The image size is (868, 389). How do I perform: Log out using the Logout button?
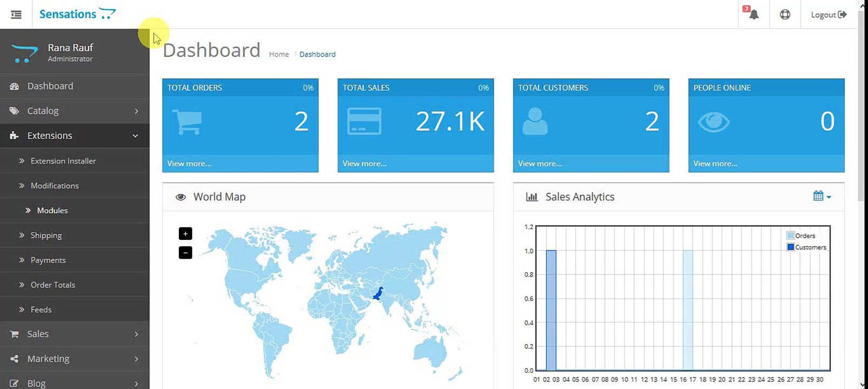829,15
